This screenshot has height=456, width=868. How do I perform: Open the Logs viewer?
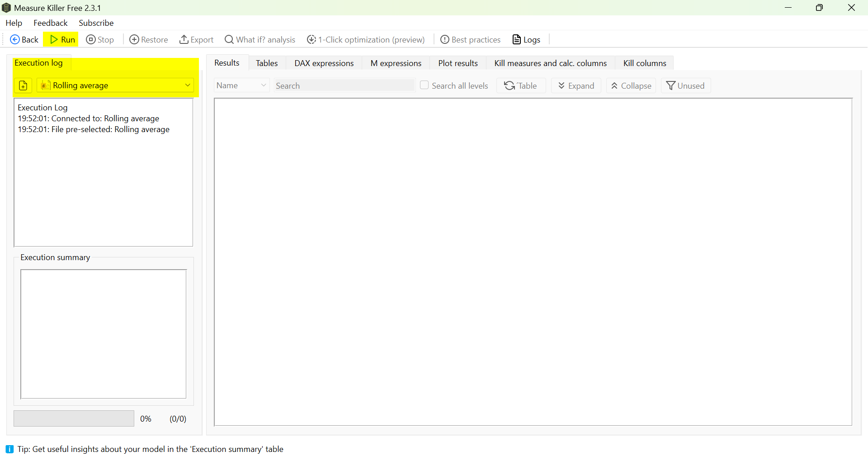526,40
